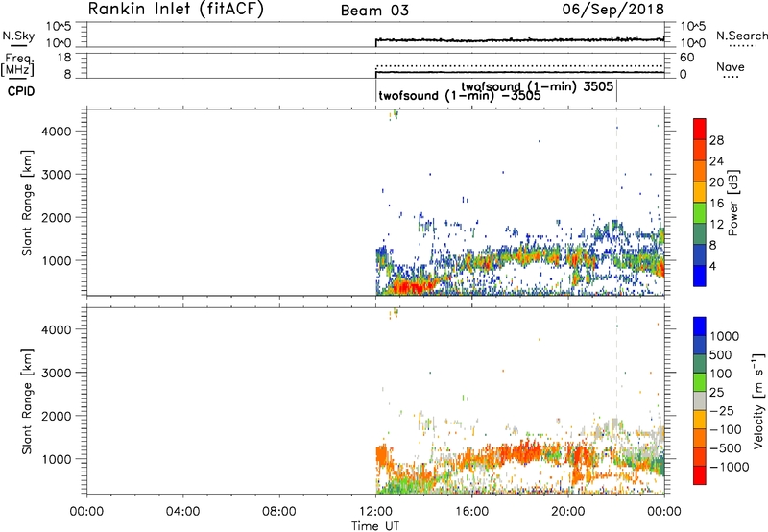Click the 'twofsound (1-min) 3505' label
Viewport: 768px width, 532px height.
[x=537, y=86]
